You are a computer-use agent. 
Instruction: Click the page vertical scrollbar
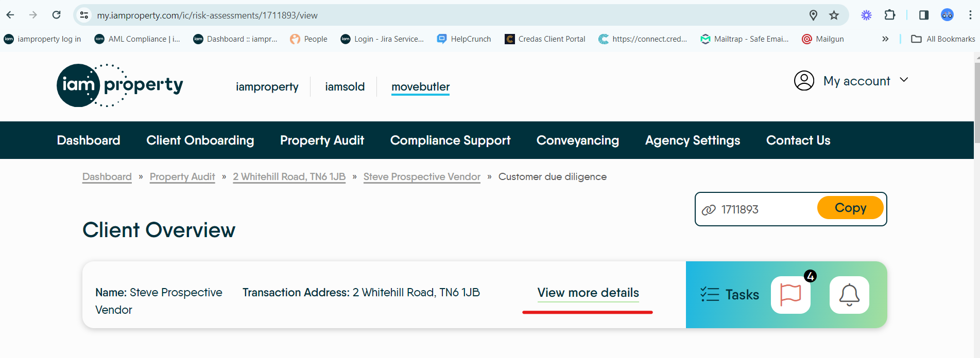(977, 103)
